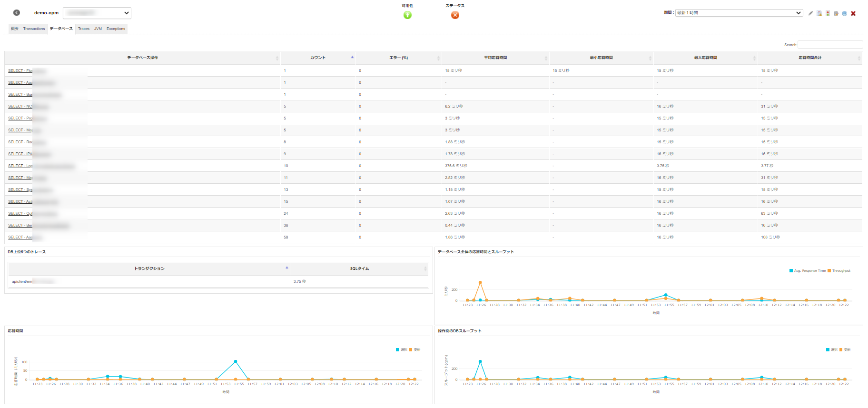Click the Search input field
This screenshot has height=408, width=868.
(830, 45)
